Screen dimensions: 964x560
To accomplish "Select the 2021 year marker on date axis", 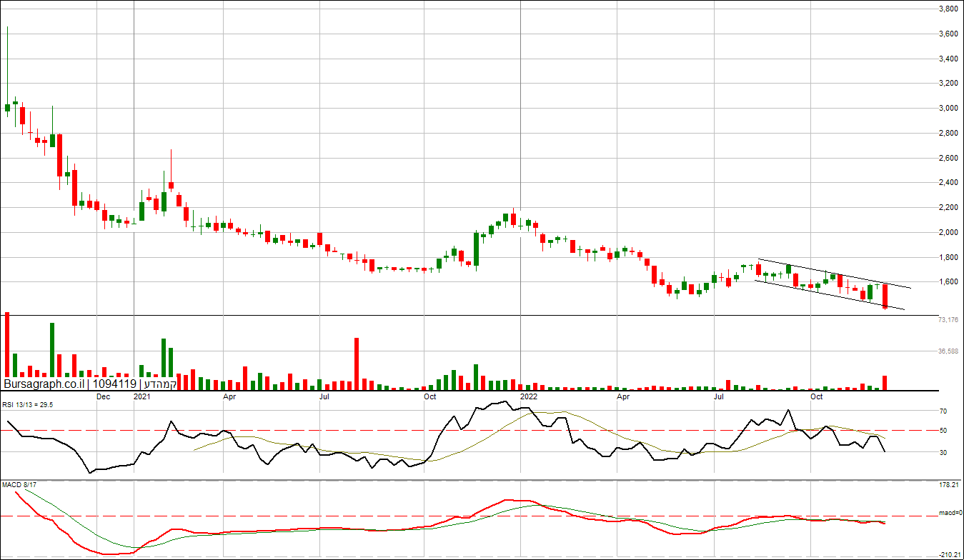I will (x=142, y=396).
